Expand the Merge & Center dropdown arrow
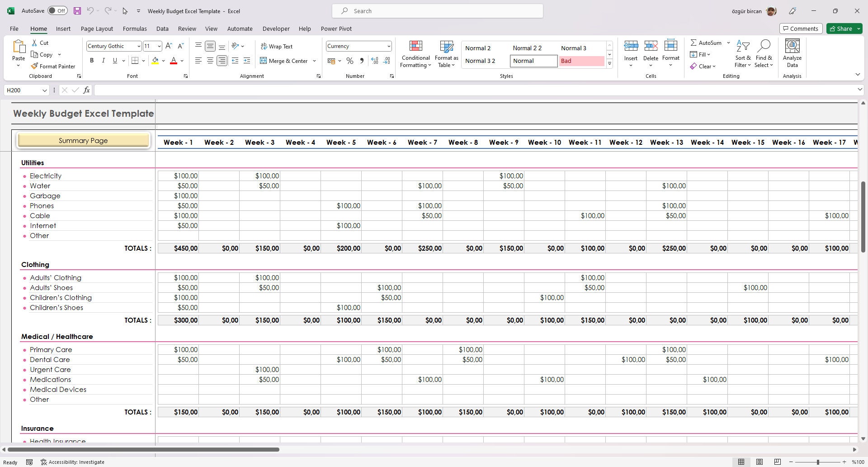Image resolution: width=868 pixels, height=467 pixels. [x=314, y=61]
